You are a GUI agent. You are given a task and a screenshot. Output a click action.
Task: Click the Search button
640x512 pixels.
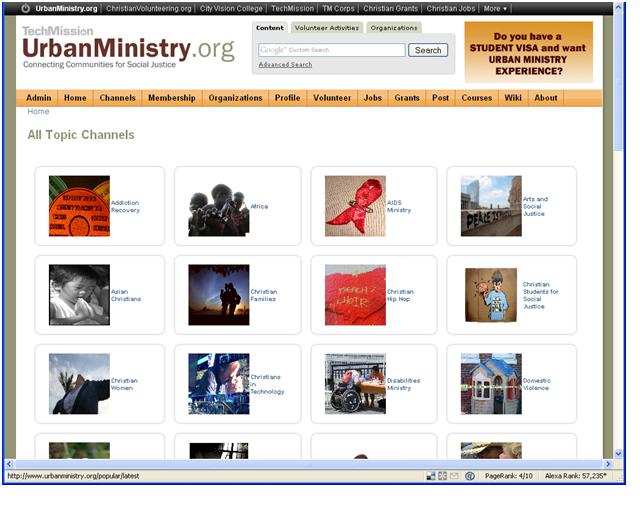coord(428,50)
